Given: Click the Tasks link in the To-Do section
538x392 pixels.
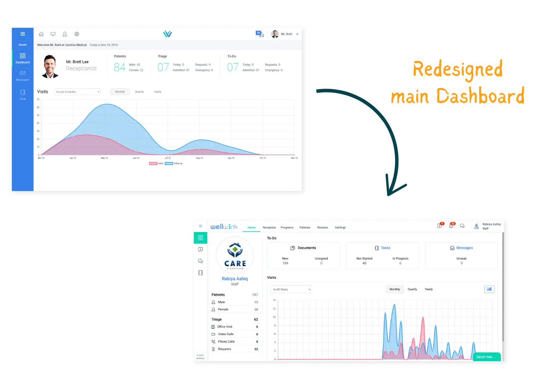Looking at the screenshot, I should tap(385, 248).
